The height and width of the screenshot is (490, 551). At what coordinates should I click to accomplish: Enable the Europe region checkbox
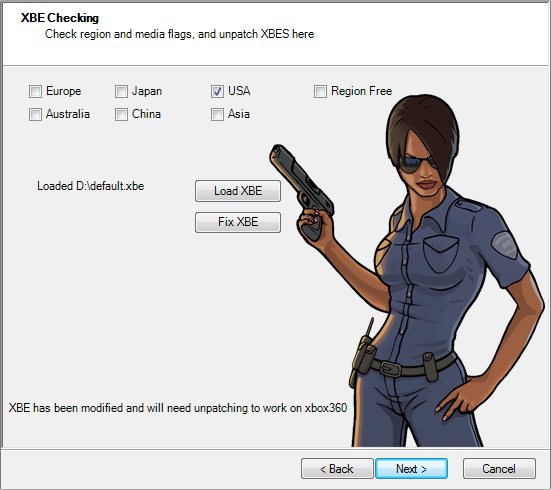coord(35,91)
